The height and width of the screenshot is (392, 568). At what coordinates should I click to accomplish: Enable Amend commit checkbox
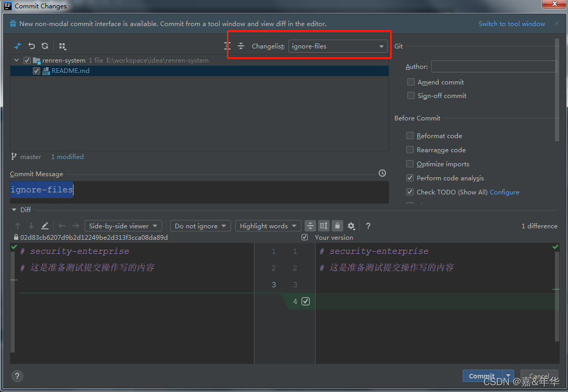coord(411,82)
